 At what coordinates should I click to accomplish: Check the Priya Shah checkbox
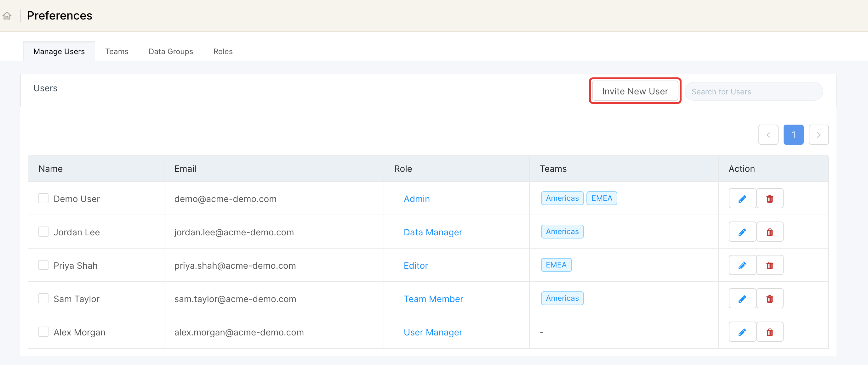point(43,265)
